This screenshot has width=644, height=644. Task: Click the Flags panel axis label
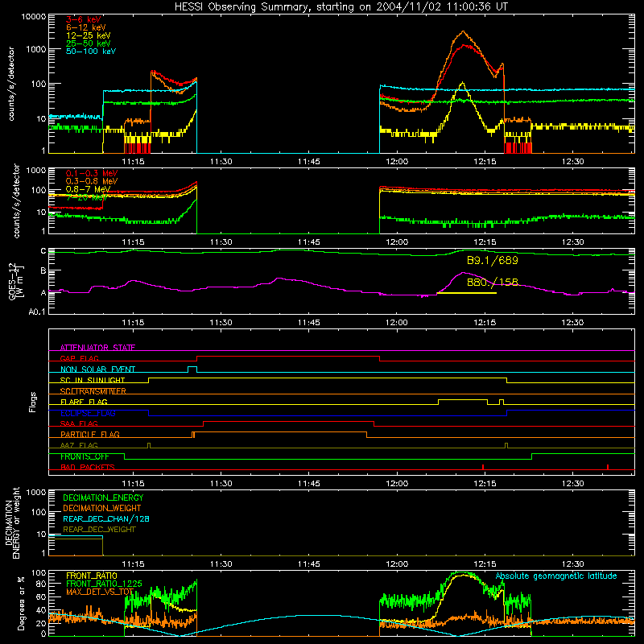(x=32, y=402)
